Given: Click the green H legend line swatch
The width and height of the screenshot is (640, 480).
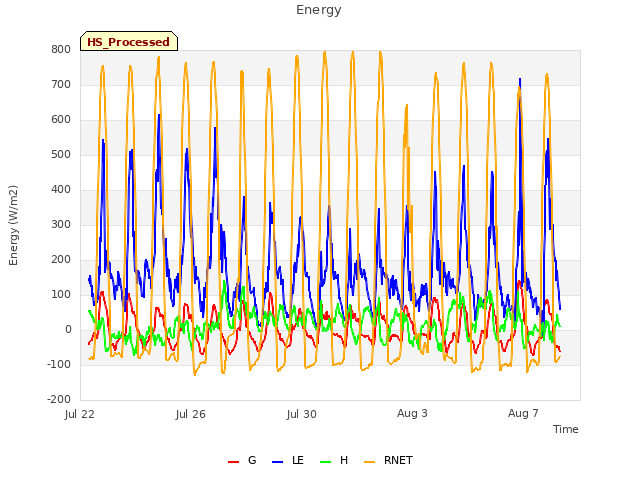Looking at the screenshot, I should click(x=325, y=462).
